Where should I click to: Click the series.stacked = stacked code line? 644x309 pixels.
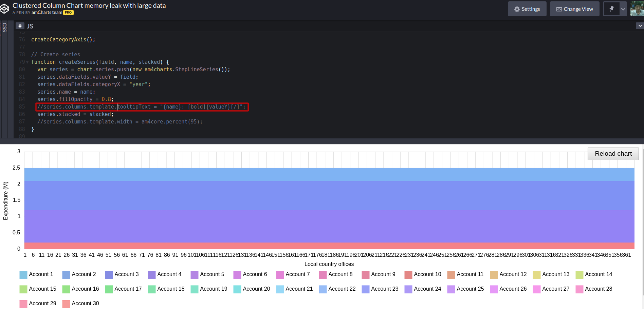(x=75, y=114)
